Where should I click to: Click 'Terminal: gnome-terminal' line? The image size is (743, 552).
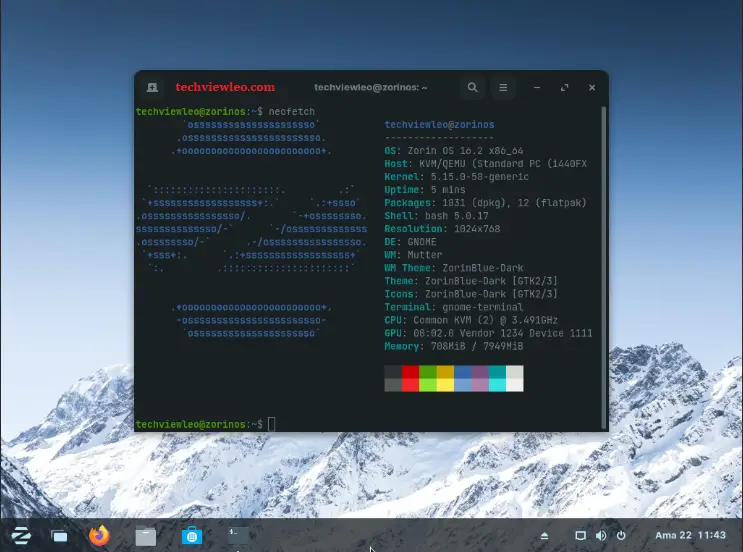[453, 307]
